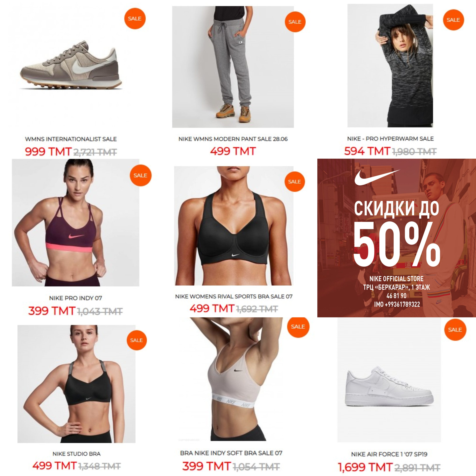
Task: Click the SALE badge on Rival Sports Bra
Action: coord(294,182)
